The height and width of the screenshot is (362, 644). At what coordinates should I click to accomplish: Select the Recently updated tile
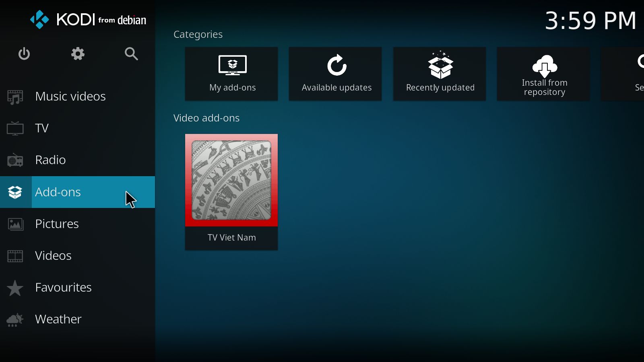(x=440, y=74)
